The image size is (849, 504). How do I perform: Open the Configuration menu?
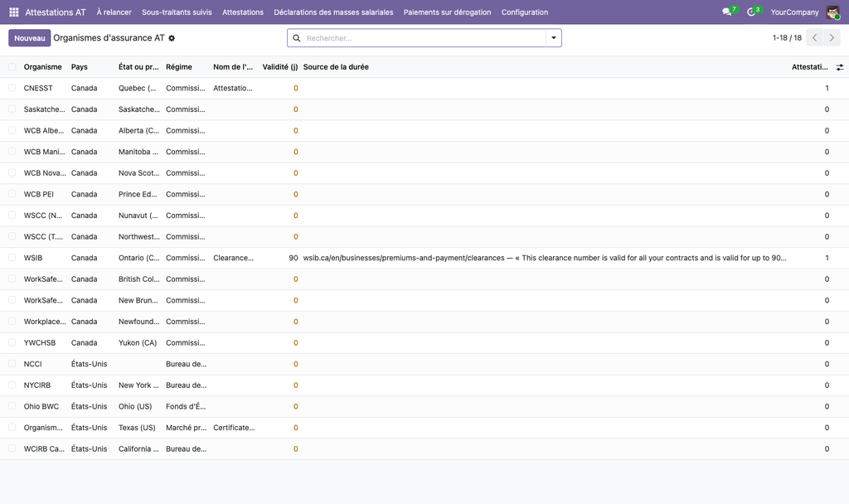[525, 12]
